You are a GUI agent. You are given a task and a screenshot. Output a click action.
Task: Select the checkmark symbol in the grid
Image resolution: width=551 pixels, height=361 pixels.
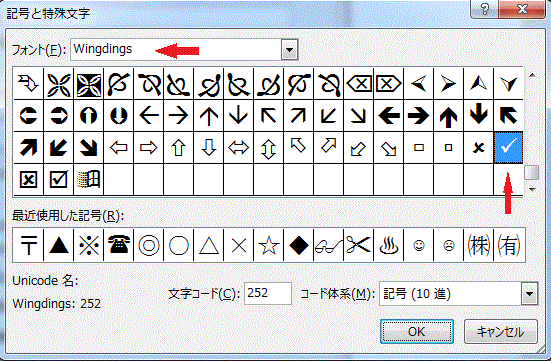[x=508, y=148]
